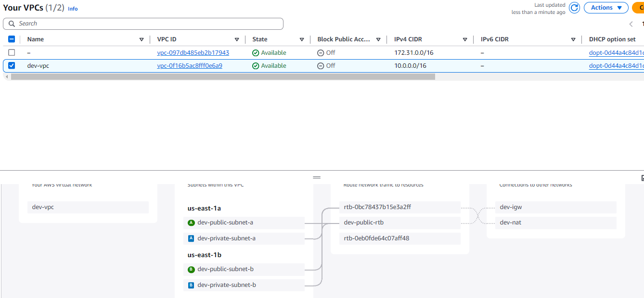644x298 pixels.
Task: Click the green B icon for dev-public-subnet-b
Action: pyautogui.click(x=191, y=269)
